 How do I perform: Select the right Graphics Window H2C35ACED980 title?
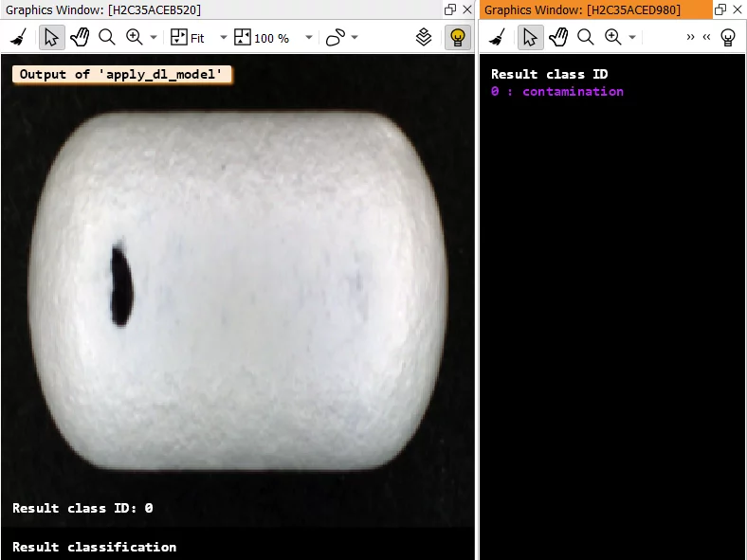pyautogui.click(x=582, y=9)
